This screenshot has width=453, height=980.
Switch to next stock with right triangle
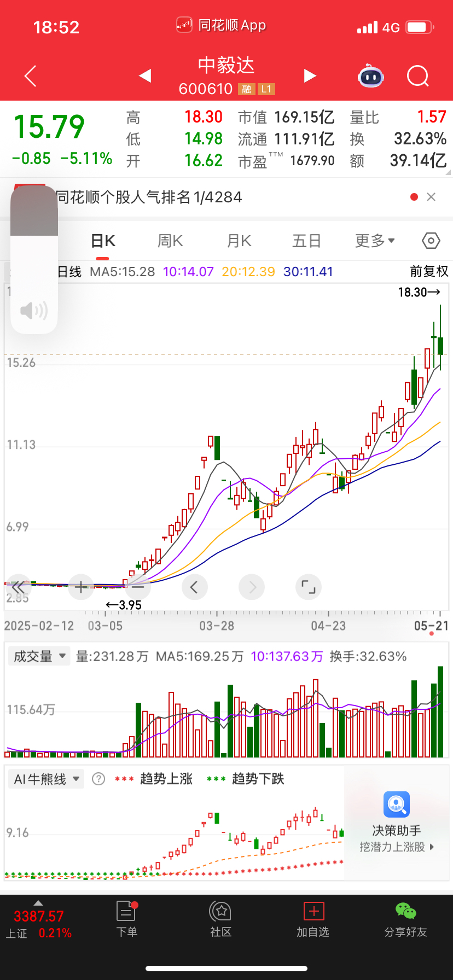(310, 75)
